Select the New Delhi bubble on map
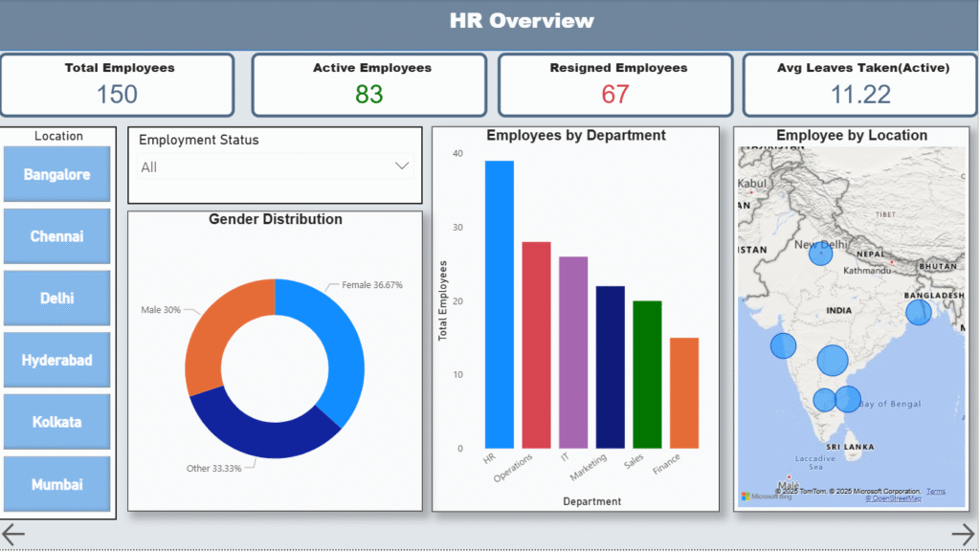 pyautogui.click(x=820, y=254)
